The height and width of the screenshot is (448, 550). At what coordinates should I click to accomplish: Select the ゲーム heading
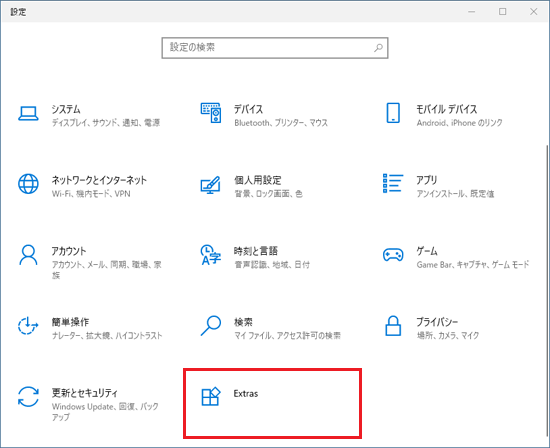pos(427,251)
